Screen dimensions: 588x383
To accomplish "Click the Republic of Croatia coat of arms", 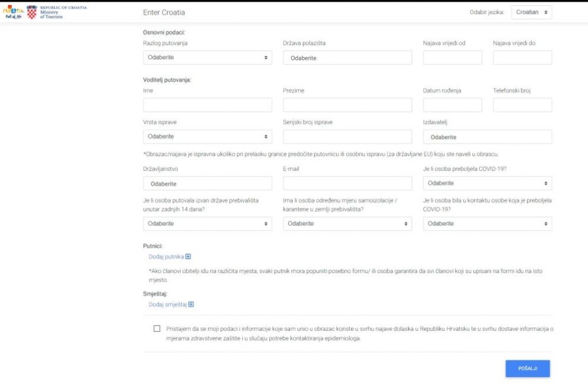I will [x=32, y=12].
